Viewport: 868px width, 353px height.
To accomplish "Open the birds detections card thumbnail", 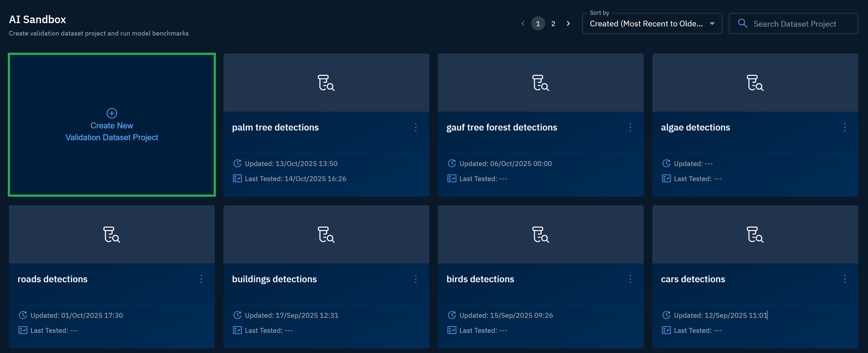I will pyautogui.click(x=540, y=235).
